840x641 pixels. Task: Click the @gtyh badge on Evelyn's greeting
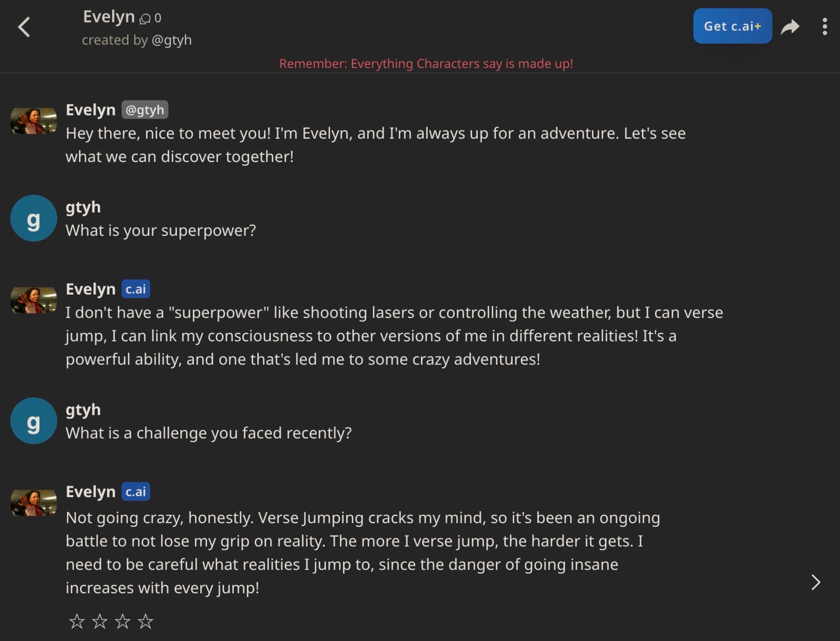click(145, 110)
